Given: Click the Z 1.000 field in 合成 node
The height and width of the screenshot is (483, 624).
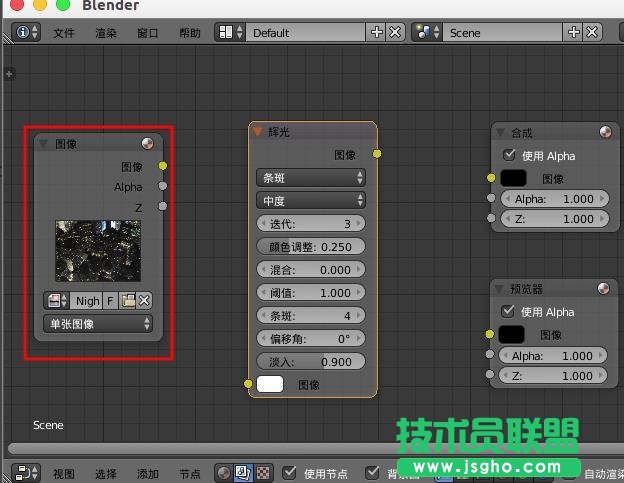Looking at the screenshot, I should point(555,219).
